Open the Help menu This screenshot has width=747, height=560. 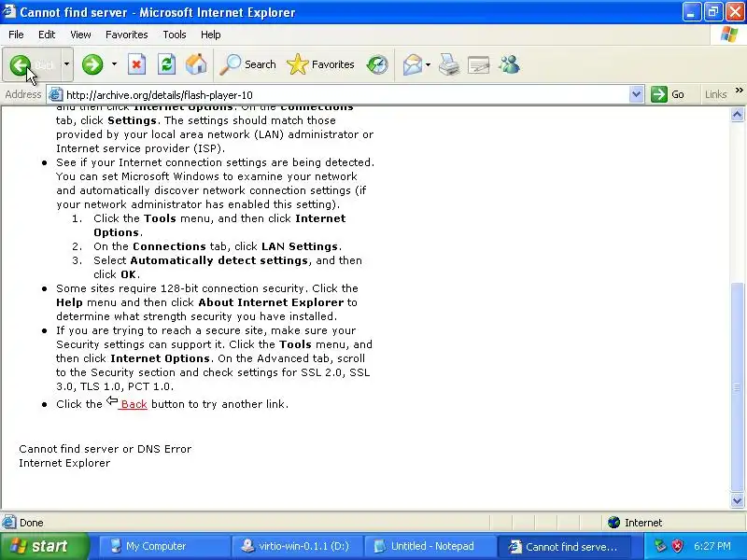[211, 35]
